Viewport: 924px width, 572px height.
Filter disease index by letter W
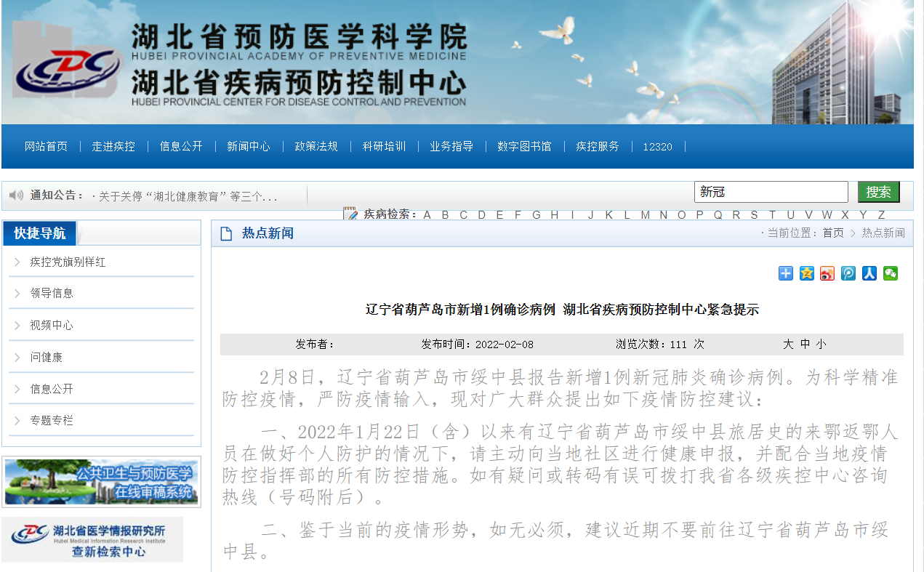click(827, 214)
